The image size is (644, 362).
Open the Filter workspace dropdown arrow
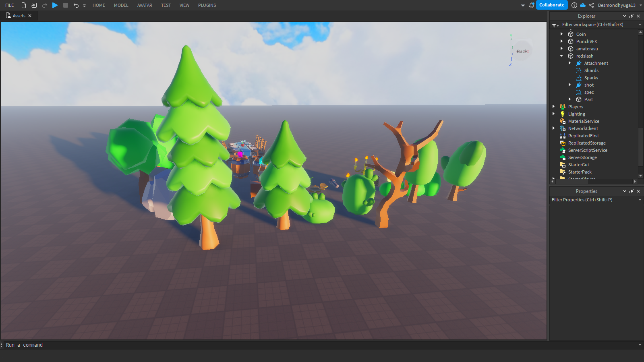click(x=640, y=25)
